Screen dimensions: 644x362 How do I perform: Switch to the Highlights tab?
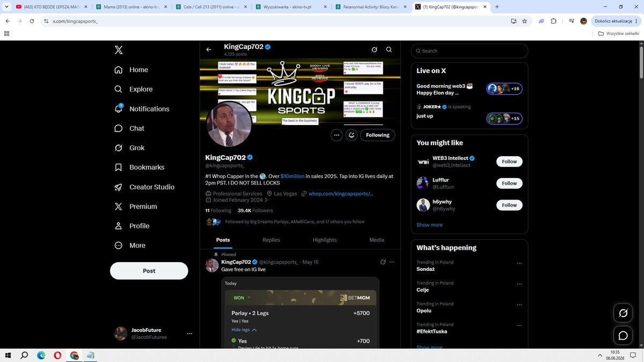pyautogui.click(x=325, y=240)
